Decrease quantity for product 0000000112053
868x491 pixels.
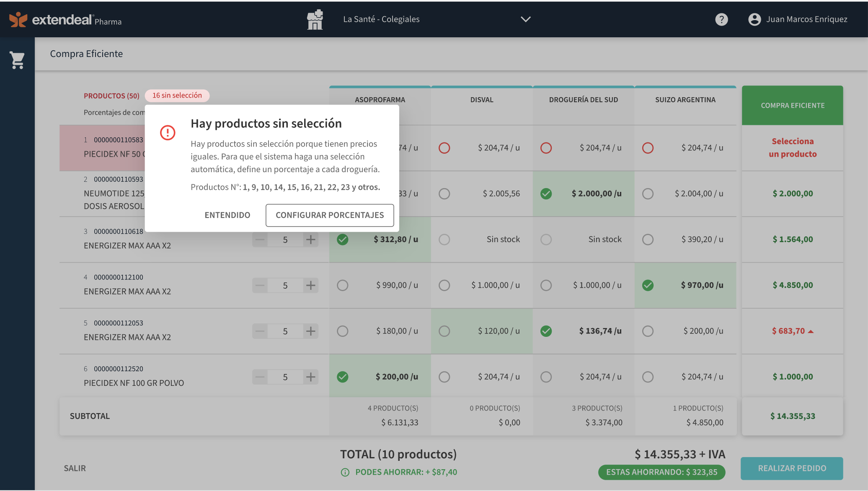point(260,331)
